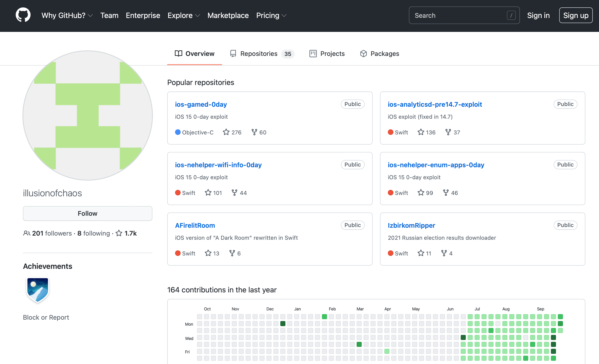Click star icon on ios-gamed-0day repo
The height and width of the screenshot is (364, 599).
(226, 132)
